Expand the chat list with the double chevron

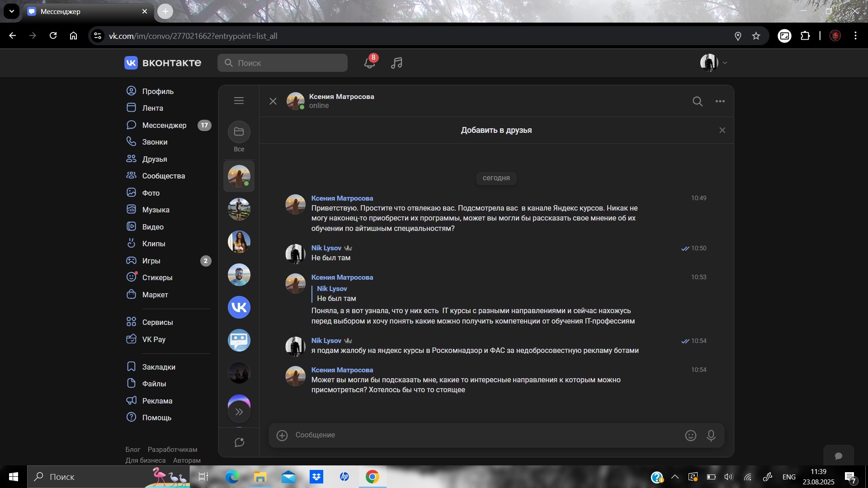[239, 412]
